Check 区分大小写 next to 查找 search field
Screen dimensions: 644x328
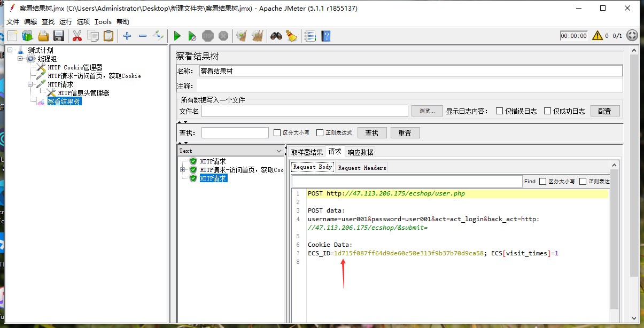click(x=277, y=132)
